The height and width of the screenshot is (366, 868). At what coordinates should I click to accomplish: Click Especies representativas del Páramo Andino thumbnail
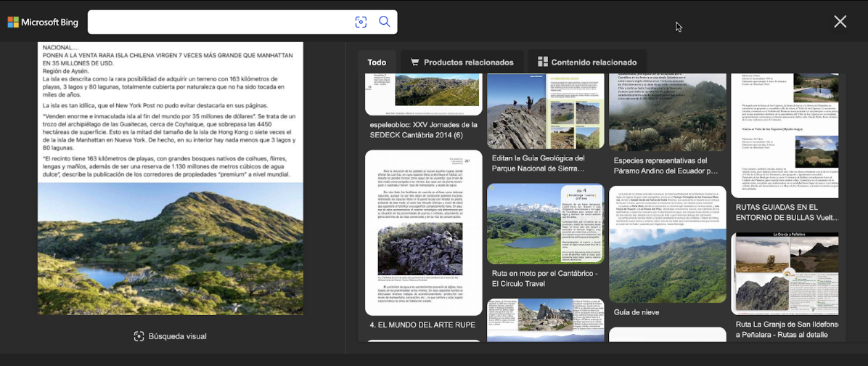667,111
